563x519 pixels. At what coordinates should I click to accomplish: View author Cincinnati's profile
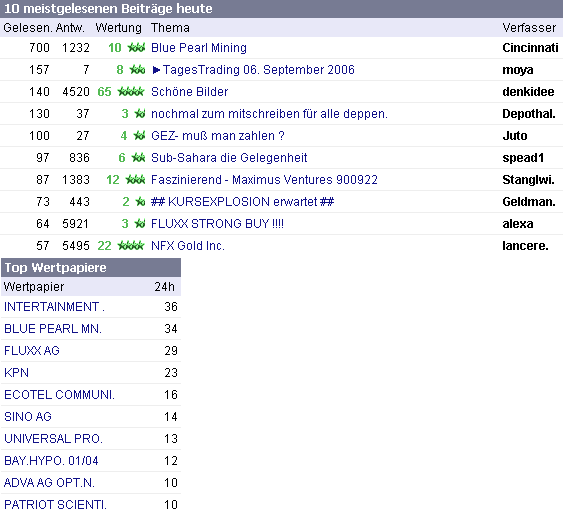pos(530,47)
